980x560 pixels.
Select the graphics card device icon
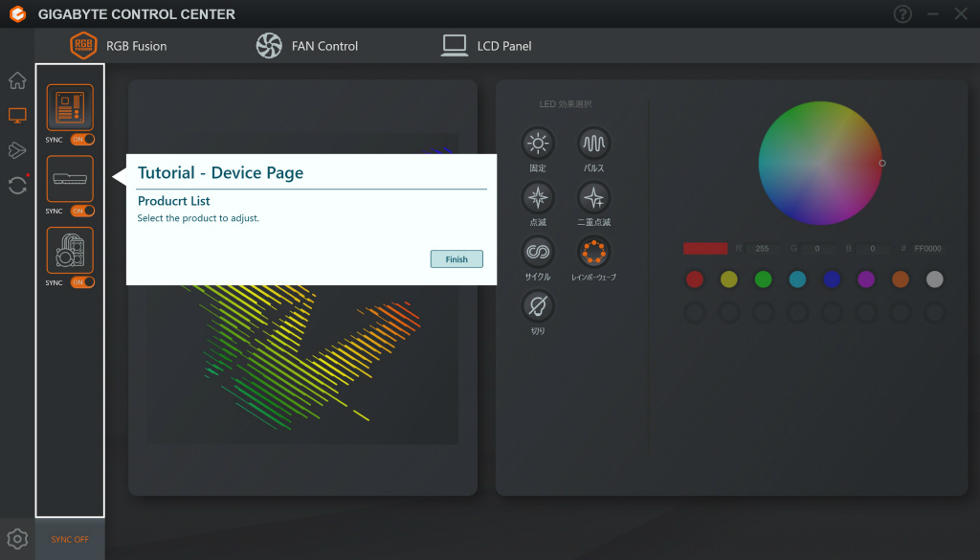[70, 179]
